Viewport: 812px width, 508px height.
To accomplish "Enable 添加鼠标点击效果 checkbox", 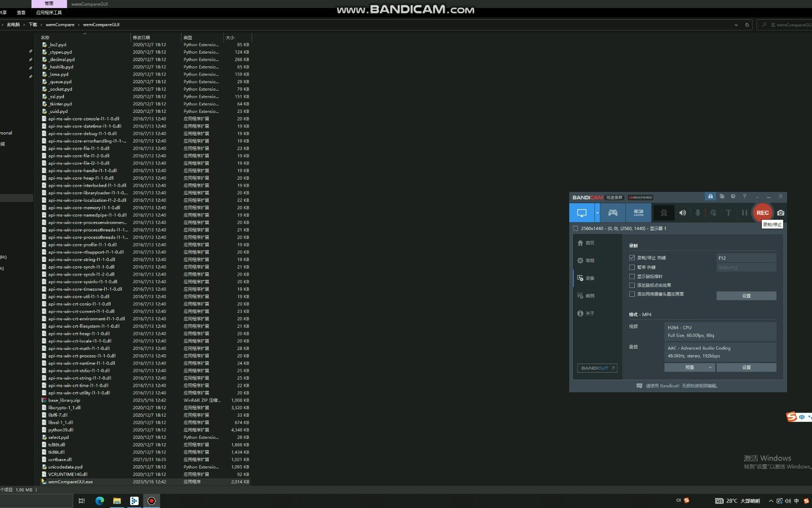I will coord(632,285).
